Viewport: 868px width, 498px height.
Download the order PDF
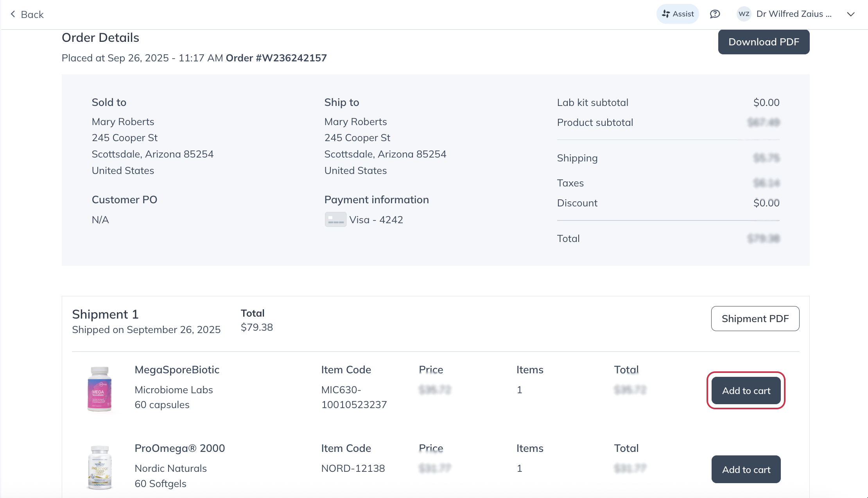(x=764, y=42)
